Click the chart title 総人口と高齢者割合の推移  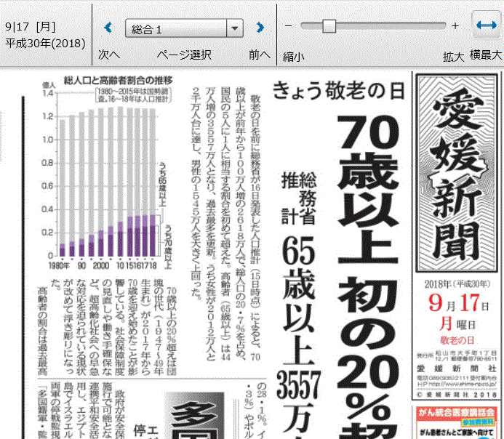118,80
